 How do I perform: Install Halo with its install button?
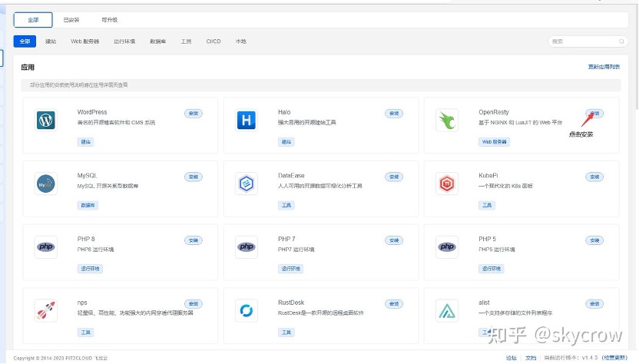point(394,114)
